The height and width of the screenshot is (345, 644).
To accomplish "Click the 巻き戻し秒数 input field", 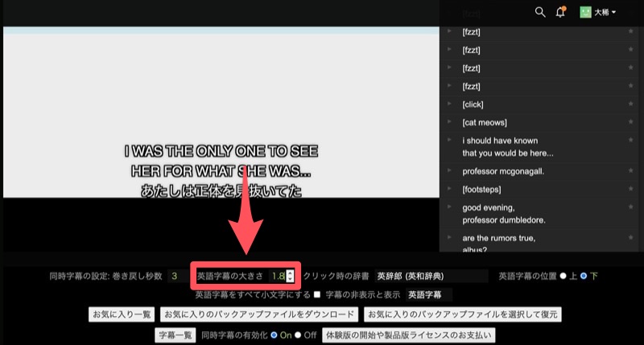I will click(175, 276).
